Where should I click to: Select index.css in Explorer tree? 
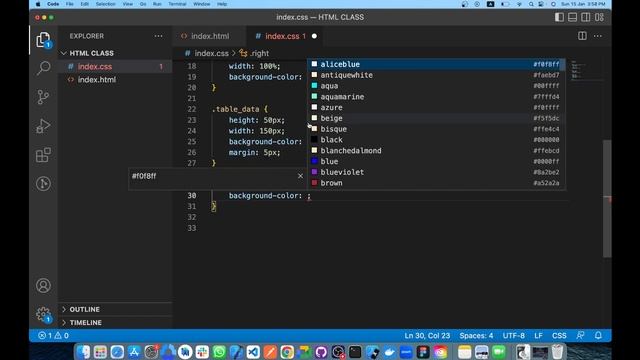click(x=115, y=67)
